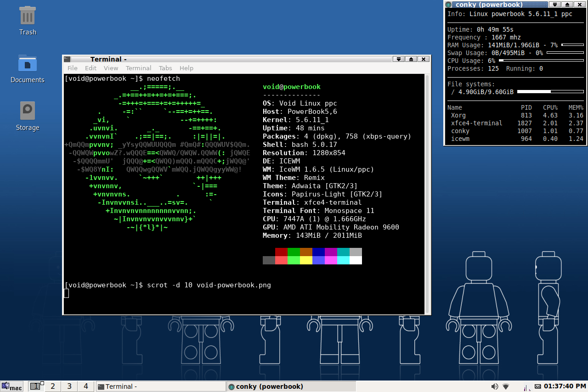Click the network wifi tray icon
Viewport: 588px width, 392px height.
[506, 386]
